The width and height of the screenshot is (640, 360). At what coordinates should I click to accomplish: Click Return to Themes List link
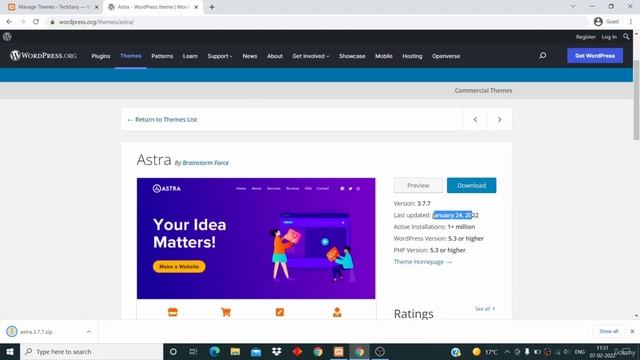162,119
